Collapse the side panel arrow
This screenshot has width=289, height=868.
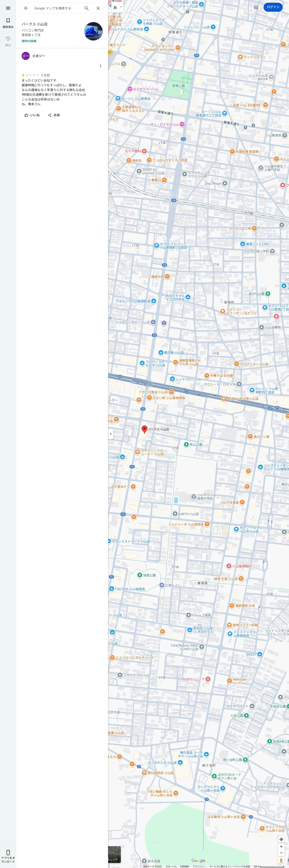[x=110, y=434]
